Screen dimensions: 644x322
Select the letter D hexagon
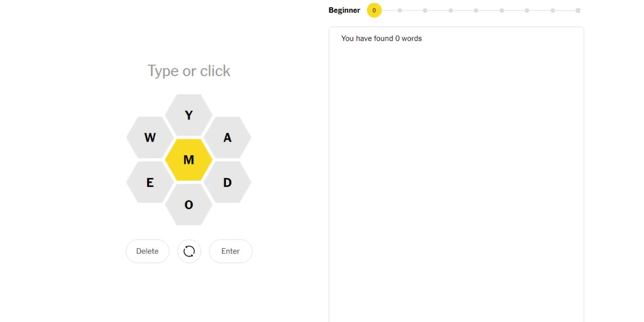[x=227, y=182]
